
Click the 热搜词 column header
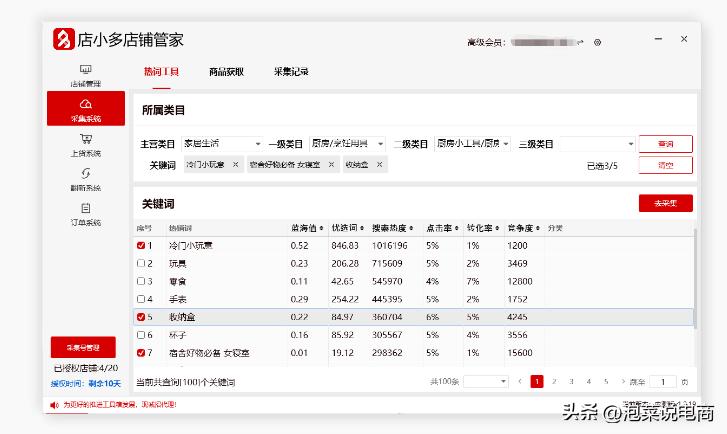point(180,228)
